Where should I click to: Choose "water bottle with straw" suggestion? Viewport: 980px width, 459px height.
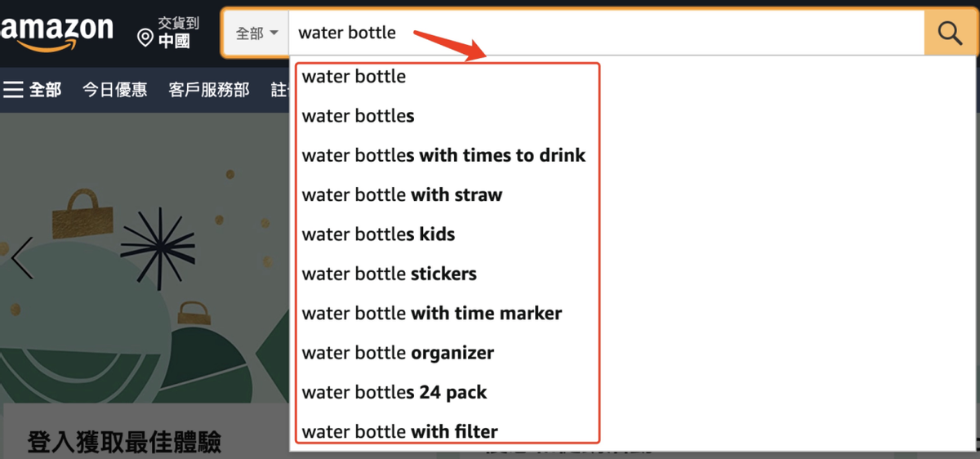click(402, 195)
